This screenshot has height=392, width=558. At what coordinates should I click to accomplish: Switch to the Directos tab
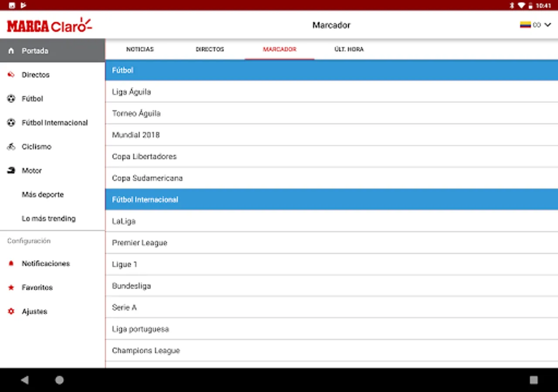tap(210, 49)
